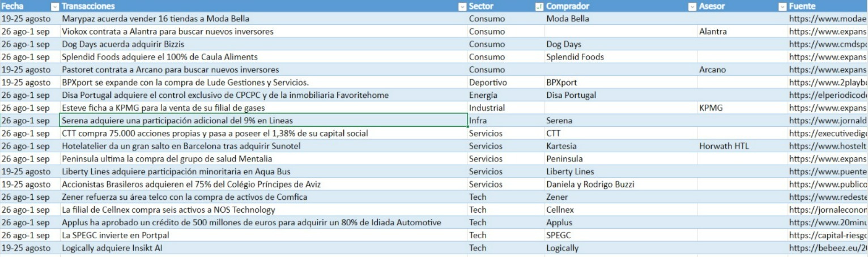Select the 'CTT' comprador cell
868x257 pixels.
[621, 134]
